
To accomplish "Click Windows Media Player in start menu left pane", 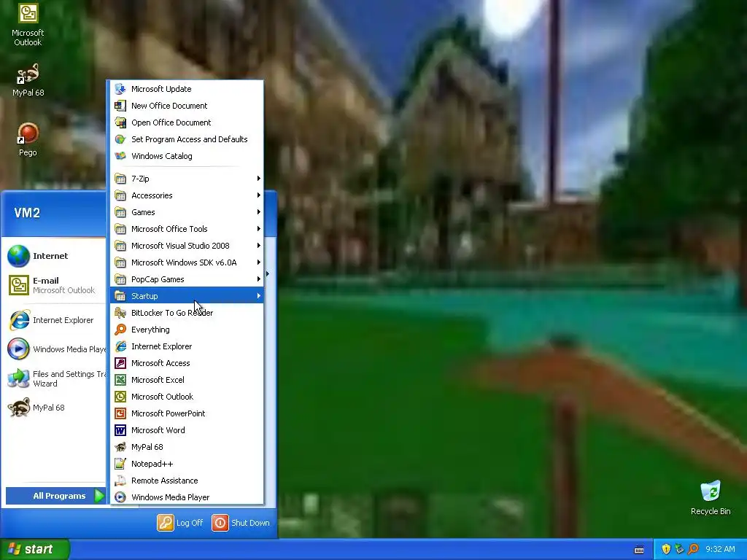I will point(55,349).
